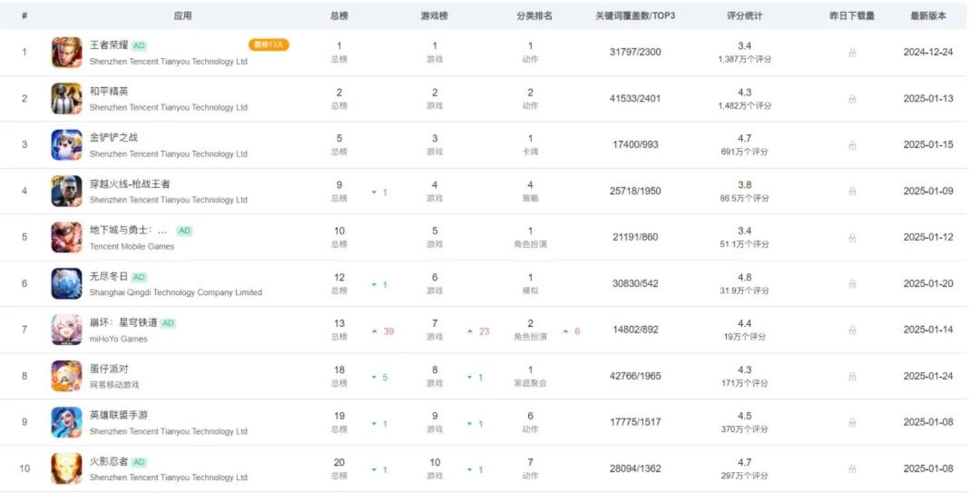Open the 地下城与勇士 app title link
The width and height of the screenshot is (980, 493).
129,230
